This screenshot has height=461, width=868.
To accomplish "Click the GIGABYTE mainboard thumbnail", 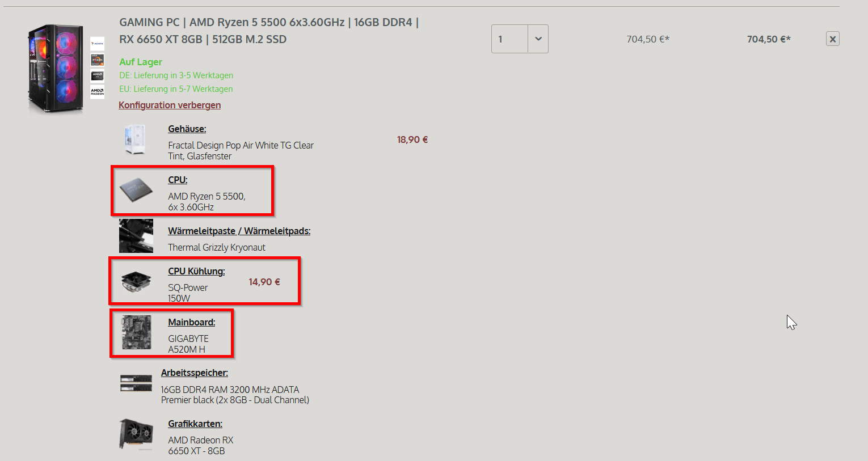I will pyautogui.click(x=137, y=332).
